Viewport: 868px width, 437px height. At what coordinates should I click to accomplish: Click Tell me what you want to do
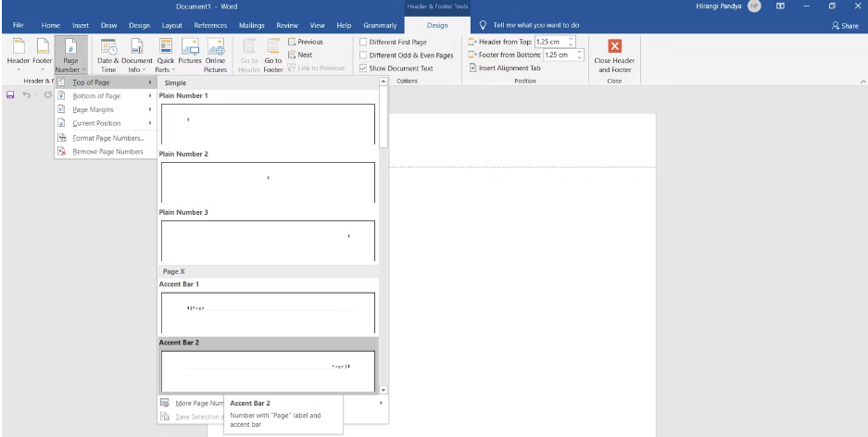(536, 25)
